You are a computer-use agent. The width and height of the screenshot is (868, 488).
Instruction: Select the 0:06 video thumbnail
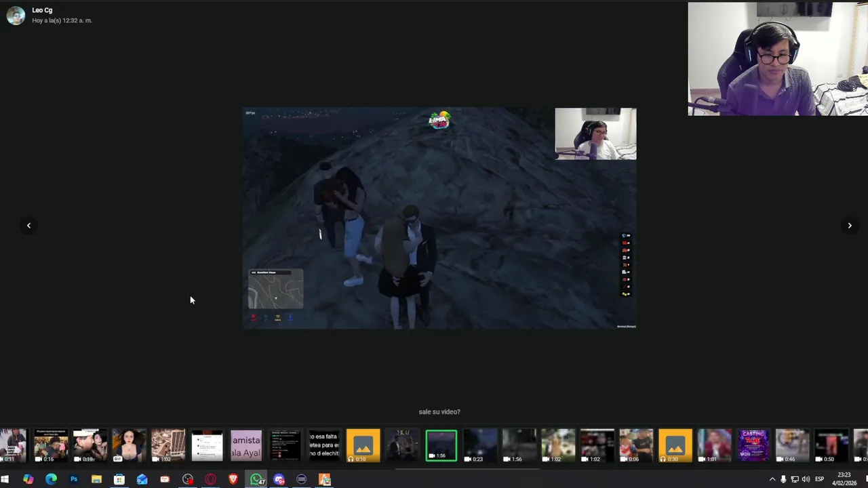tap(636, 445)
